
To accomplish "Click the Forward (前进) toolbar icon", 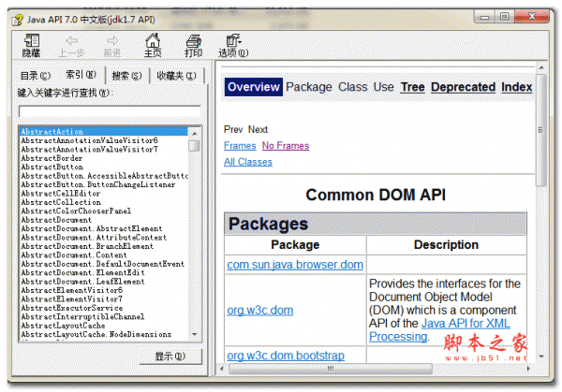I will pyautogui.click(x=112, y=46).
